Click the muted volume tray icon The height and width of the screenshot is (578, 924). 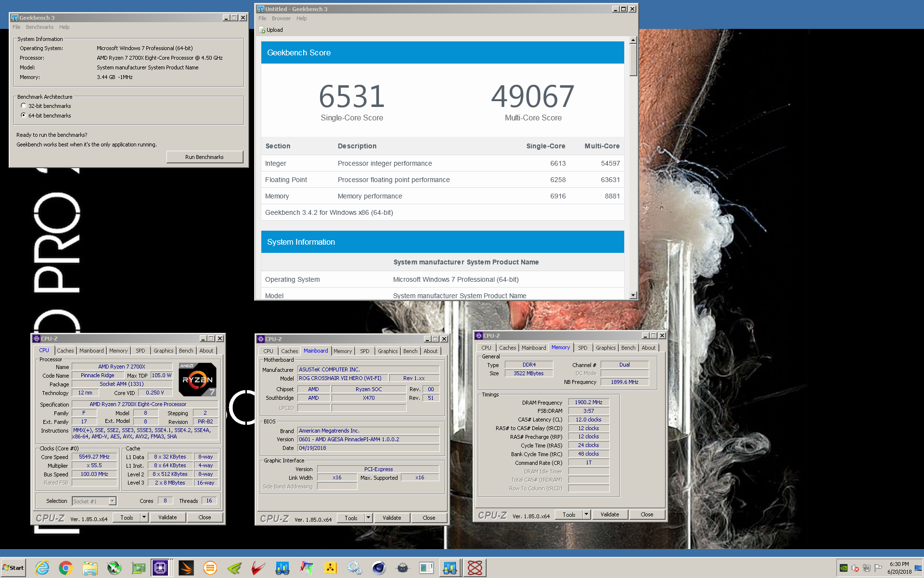(855, 568)
